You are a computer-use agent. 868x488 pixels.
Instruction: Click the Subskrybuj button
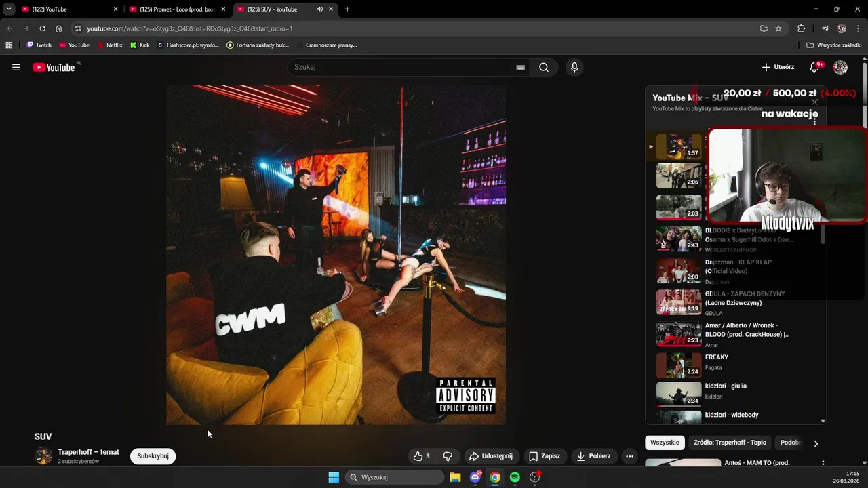[153, 456]
